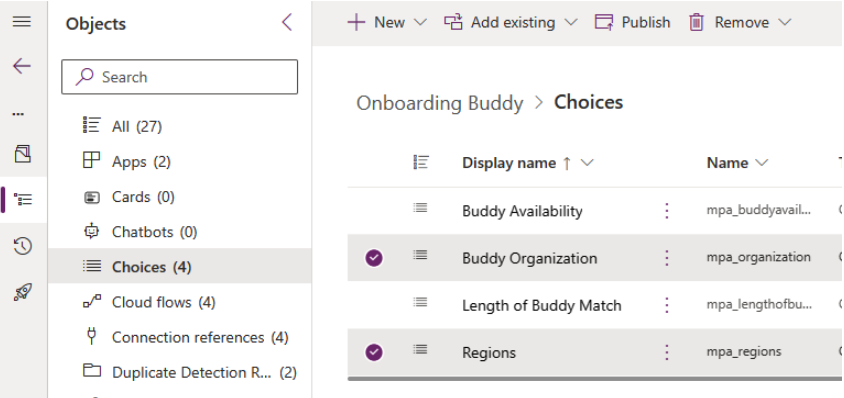Click the Publish button

tap(632, 23)
